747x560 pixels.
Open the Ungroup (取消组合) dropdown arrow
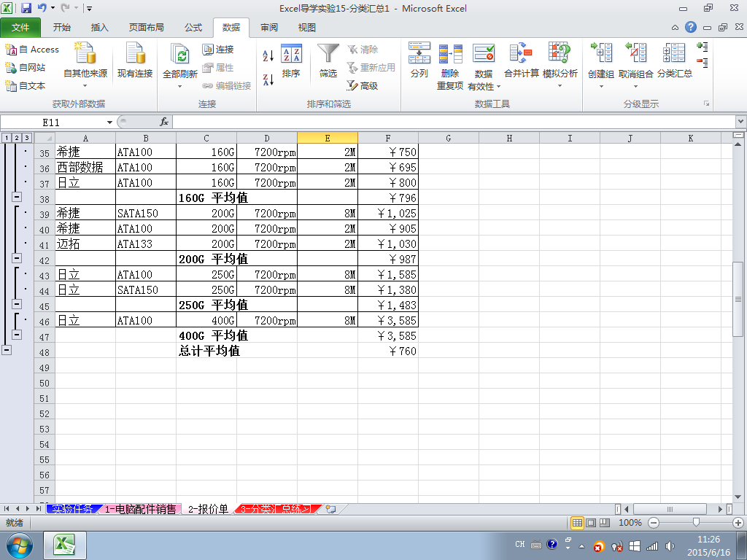coord(635,86)
